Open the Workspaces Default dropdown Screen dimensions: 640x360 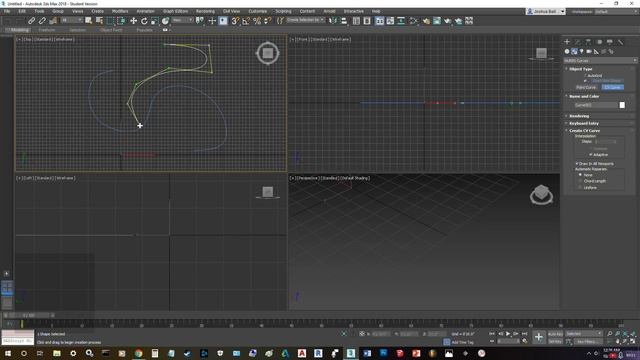pyautogui.click(x=616, y=11)
